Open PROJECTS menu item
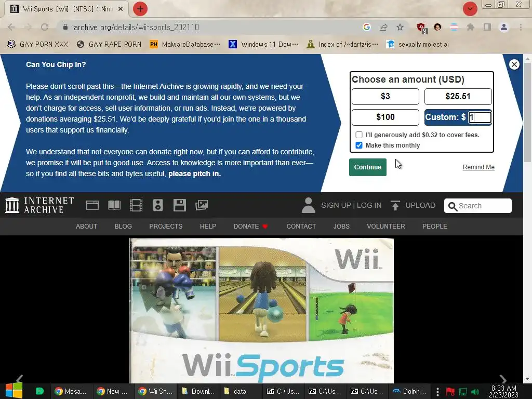The height and width of the screenshot is (399, 532). pyautogui.click(x=166, y=227)
